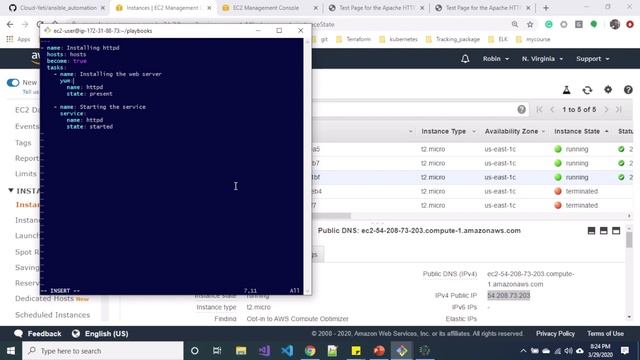The width and height of the screenshot is (640, 360).
Task: Open File Explorer from taskbar
Action: point(241,351)
